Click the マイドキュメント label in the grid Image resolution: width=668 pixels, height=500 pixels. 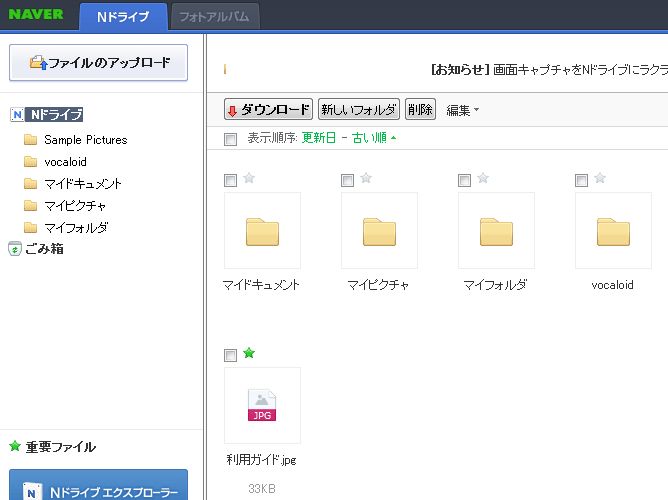(x=261, y=285)
